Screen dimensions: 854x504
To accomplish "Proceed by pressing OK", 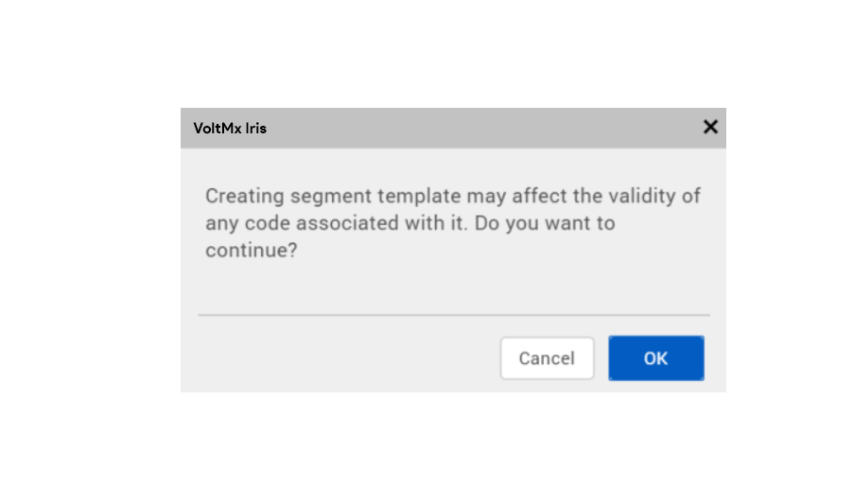I will (655, 358).
